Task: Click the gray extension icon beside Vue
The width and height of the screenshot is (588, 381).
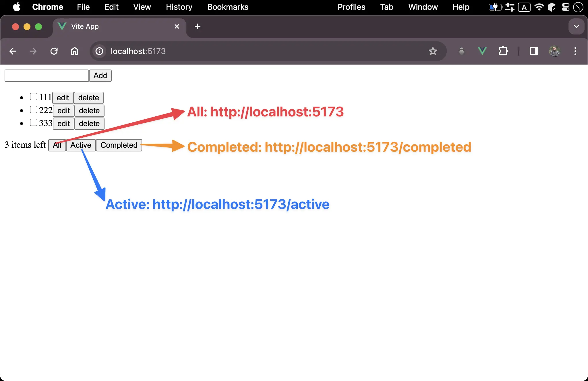Action: click(462, 51)
